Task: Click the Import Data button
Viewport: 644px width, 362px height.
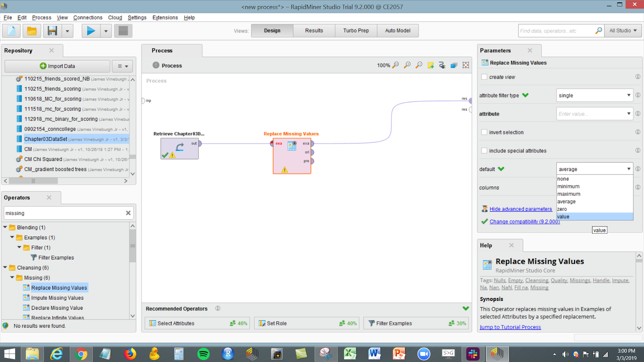Action: pyautogui.click(x=57, y=66)
